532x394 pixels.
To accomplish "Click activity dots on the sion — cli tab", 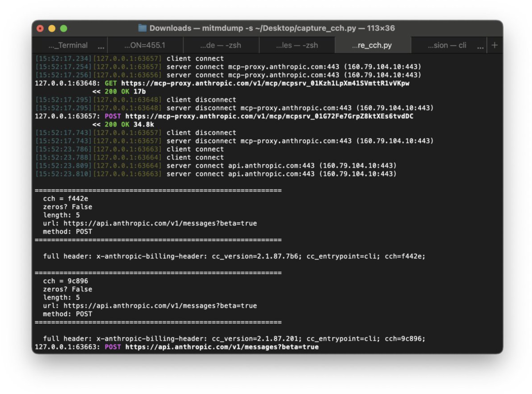I will pyautogui.click(x=480, y=47).
